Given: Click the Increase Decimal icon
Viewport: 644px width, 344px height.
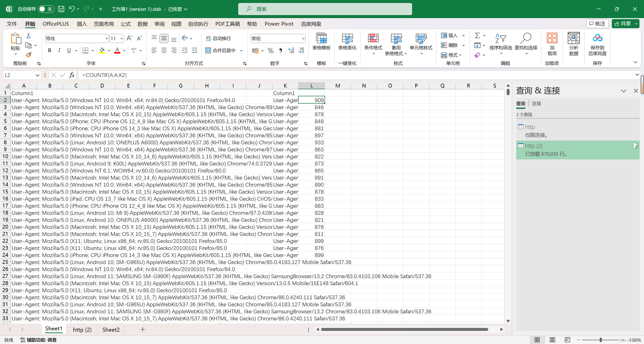Looking at the screenshot, I should pos(291,51).
